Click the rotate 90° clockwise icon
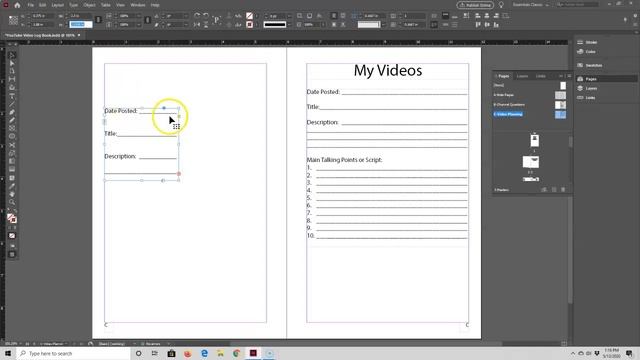 pyautogui.click(x=197, y=16)
